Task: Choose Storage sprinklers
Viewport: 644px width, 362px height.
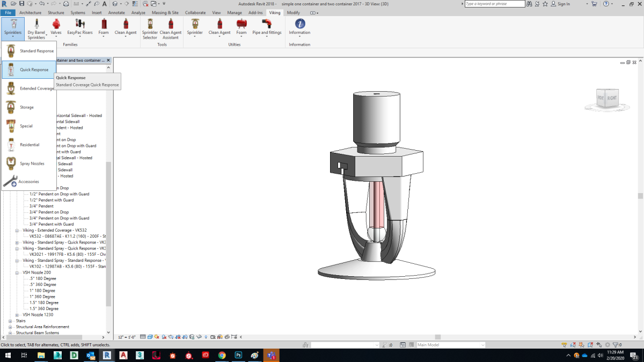Action: pos(29,107)
